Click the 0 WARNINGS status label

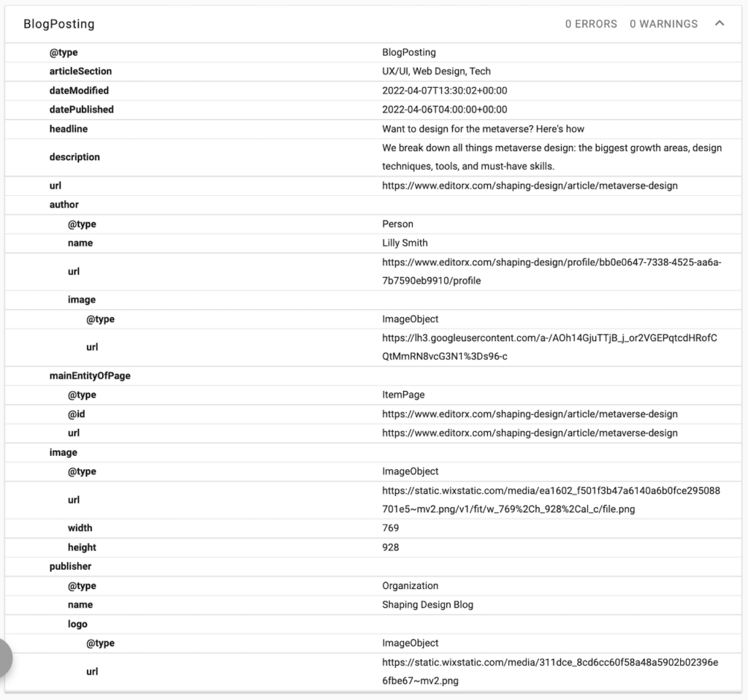pyautogui.click(x=663, y=23)
